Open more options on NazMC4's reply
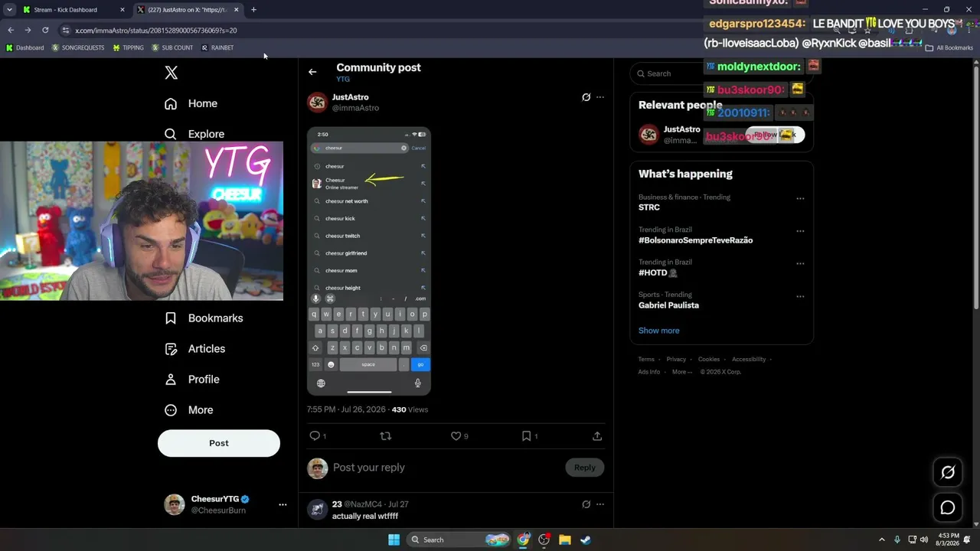The width and height of the screenshot is (980, 551). click(600, 504)
